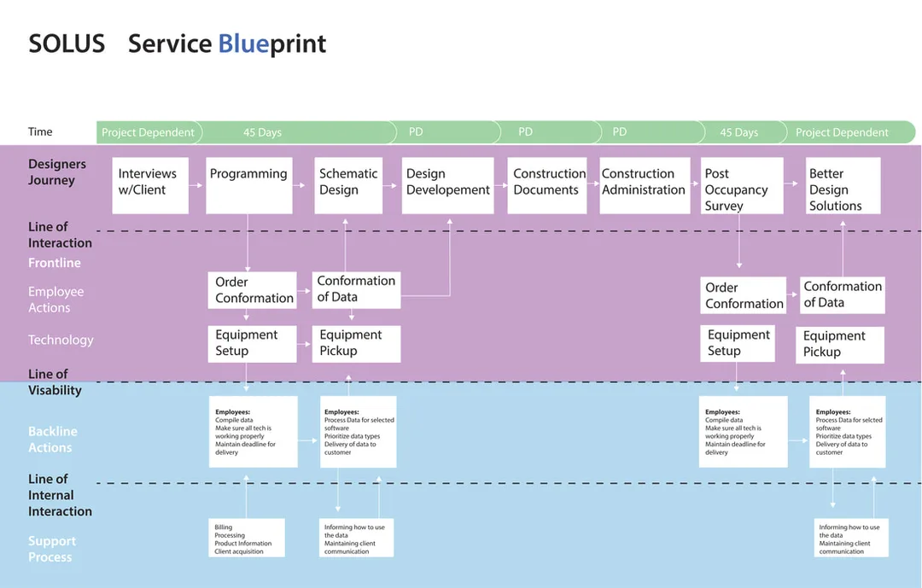The image size is (922, 588).
Task: Select the right Equipment Pickup box
Action: [x=840, y=345]
